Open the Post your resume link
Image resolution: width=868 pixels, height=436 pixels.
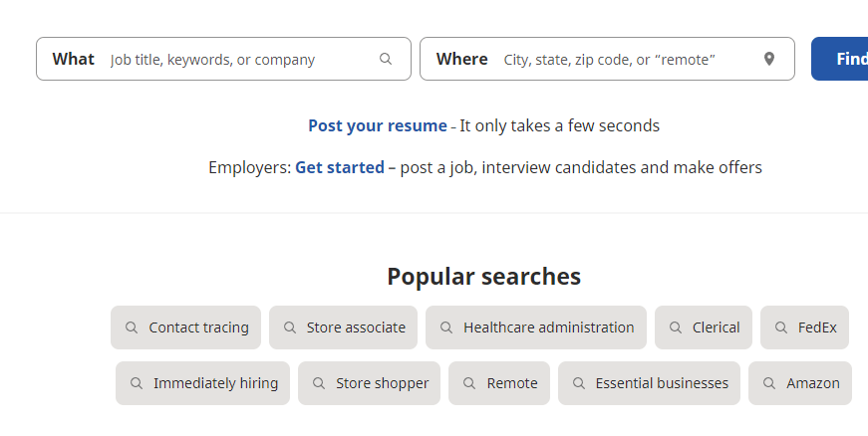click(378, 125)
